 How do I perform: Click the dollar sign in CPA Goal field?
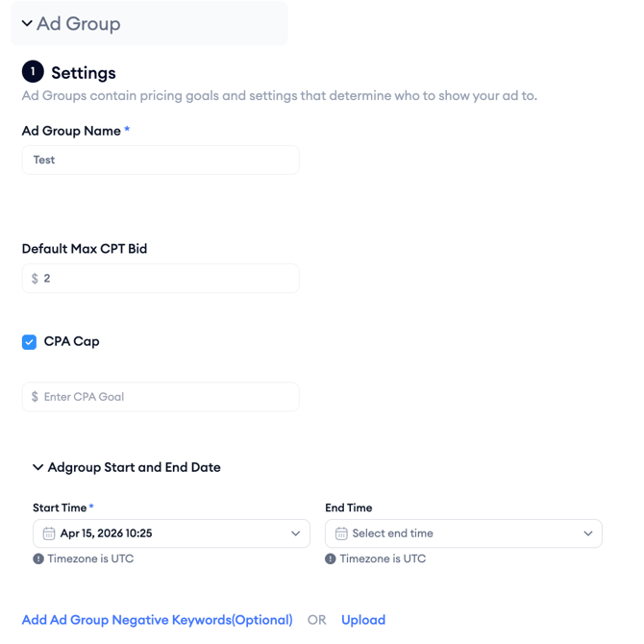(x=35, y=397)
